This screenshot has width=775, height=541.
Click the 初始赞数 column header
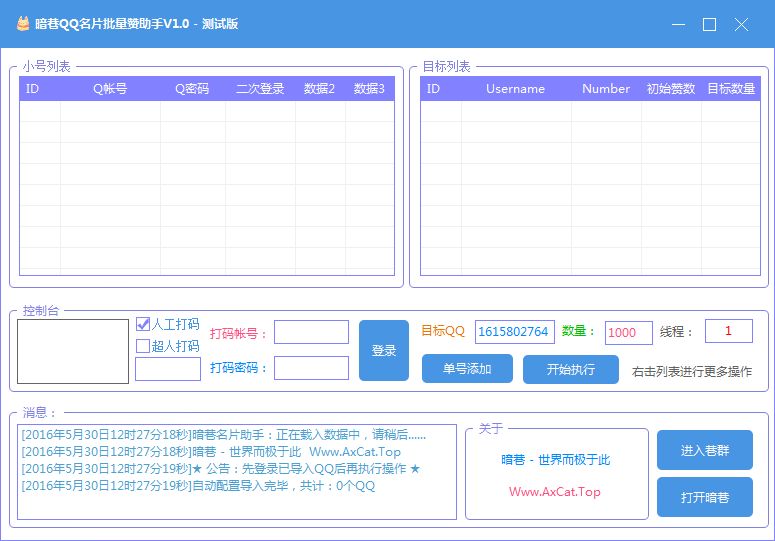click(x=671, y=89)
